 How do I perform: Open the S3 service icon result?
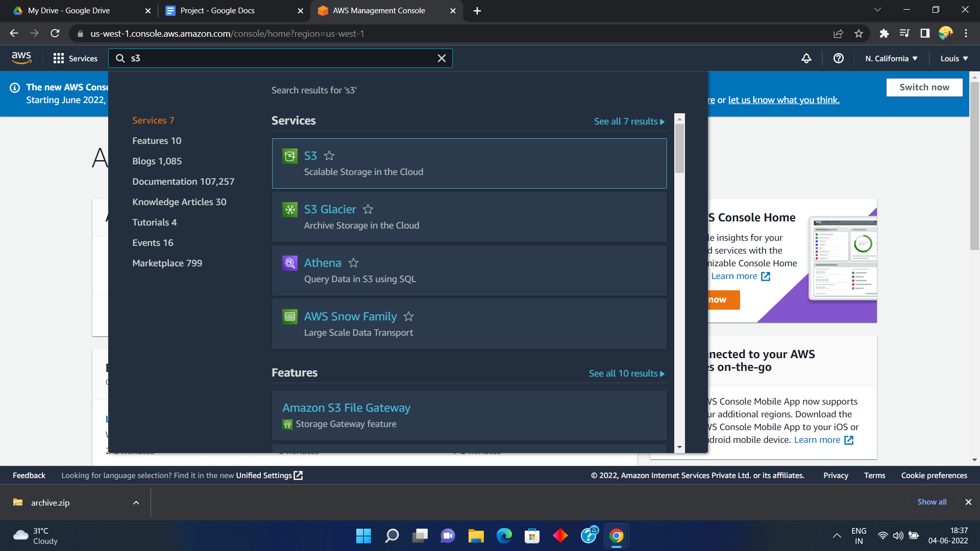click(289, 156)
